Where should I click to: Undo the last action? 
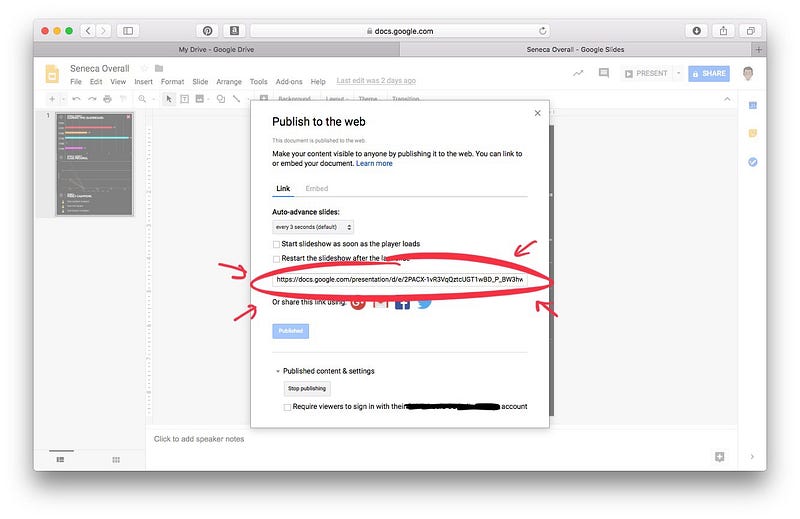point(76,98)
